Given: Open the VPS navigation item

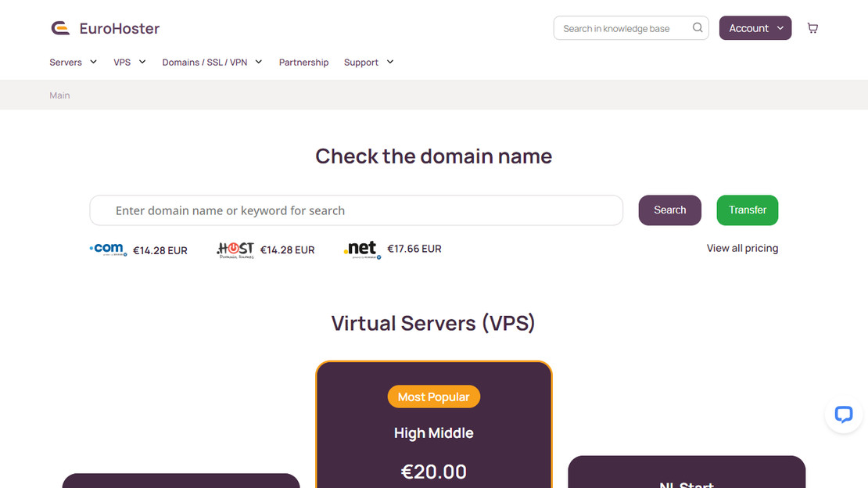Looking at the screenshot, I should click(122, 62).
